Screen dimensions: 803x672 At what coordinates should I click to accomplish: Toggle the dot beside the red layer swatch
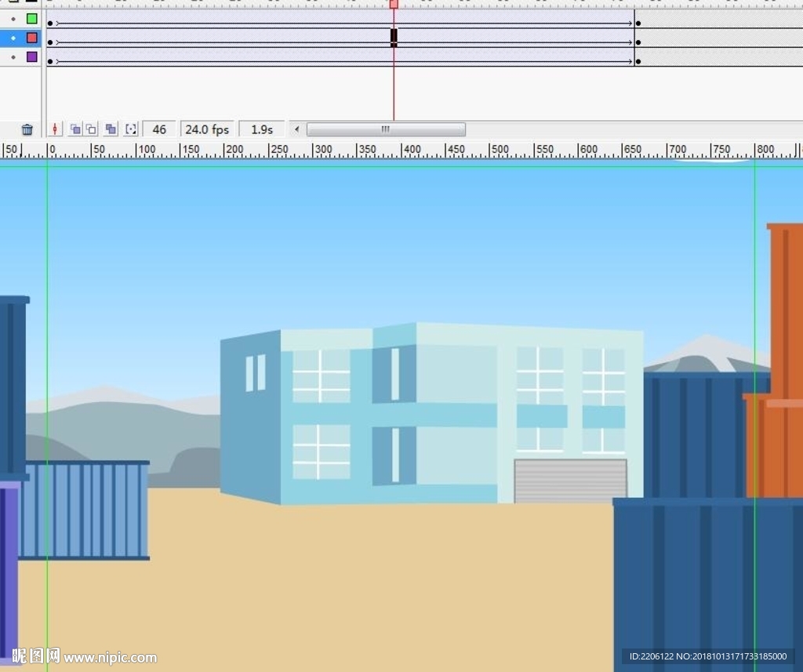[x=13, y=38]
